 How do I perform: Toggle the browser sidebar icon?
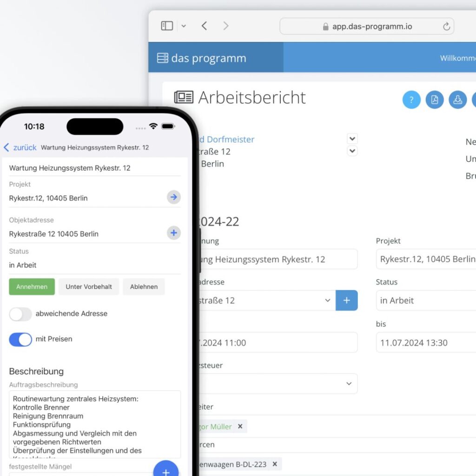point(167,26)
